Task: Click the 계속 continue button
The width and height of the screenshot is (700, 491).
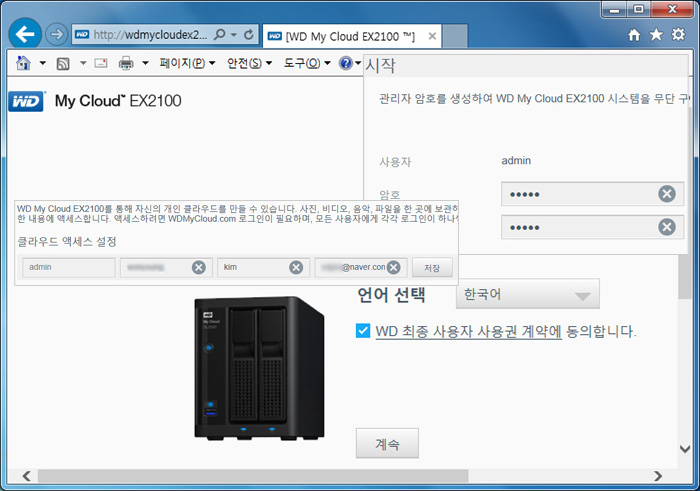Action: (x=387, y=443)
